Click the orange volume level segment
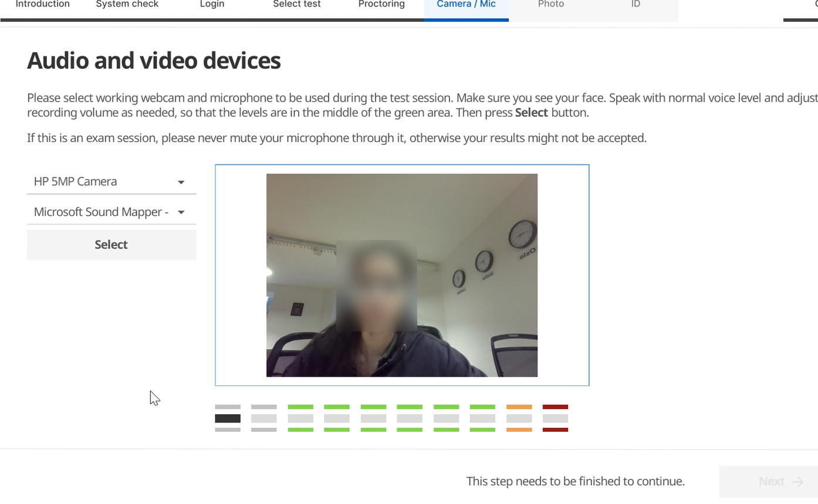 point(519,418)
